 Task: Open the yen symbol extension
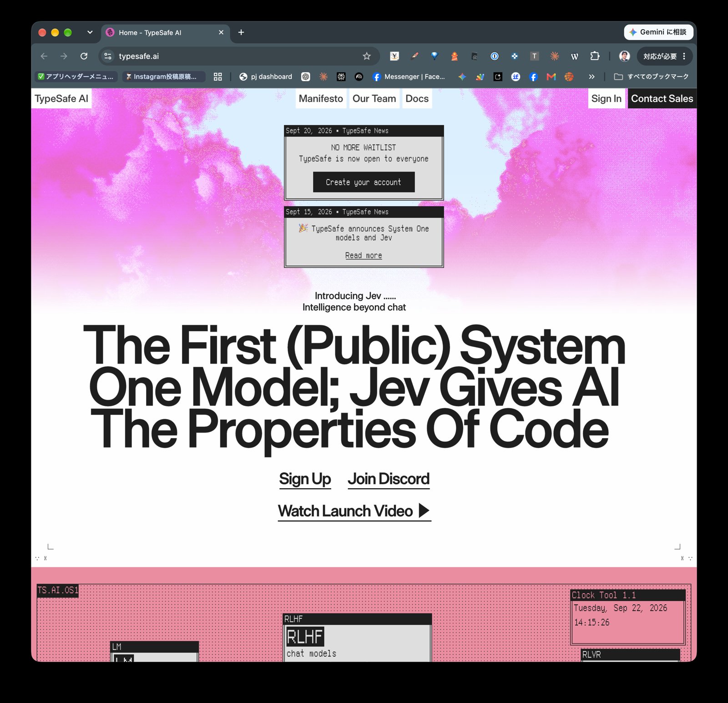394,56
